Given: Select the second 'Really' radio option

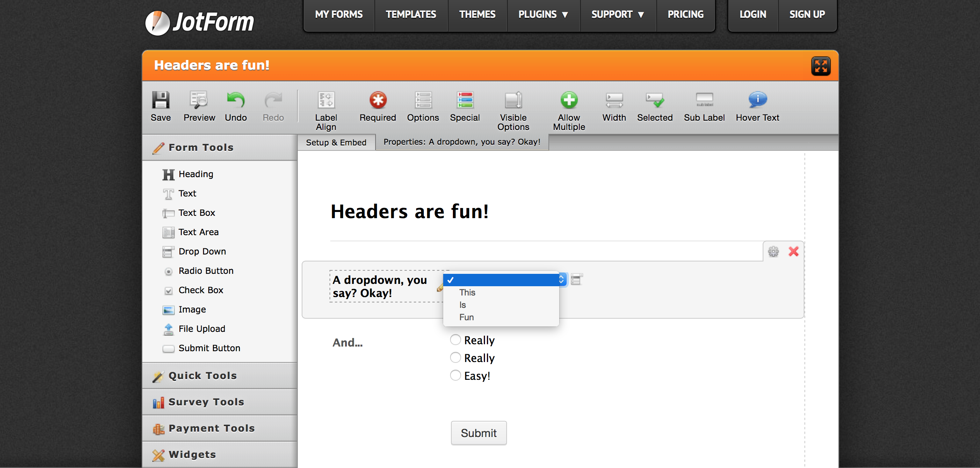Looking at the screenshot, I should tap(456, 358).
